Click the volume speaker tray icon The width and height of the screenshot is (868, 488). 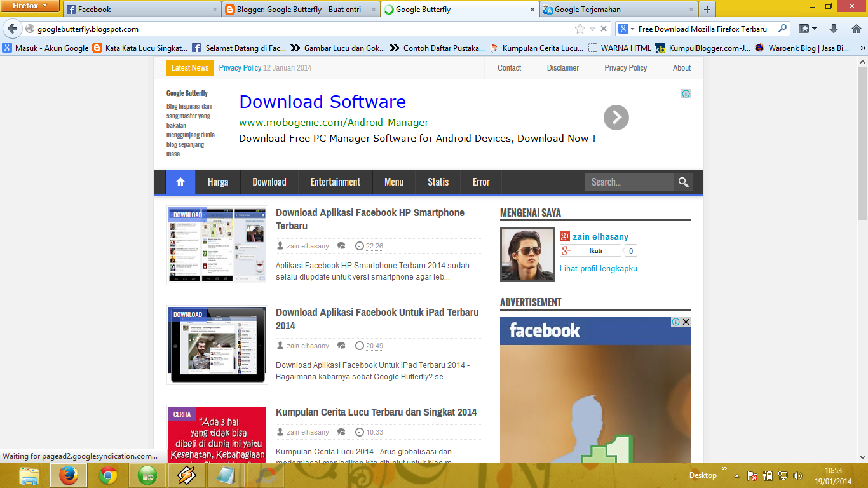tap(798, 475)
